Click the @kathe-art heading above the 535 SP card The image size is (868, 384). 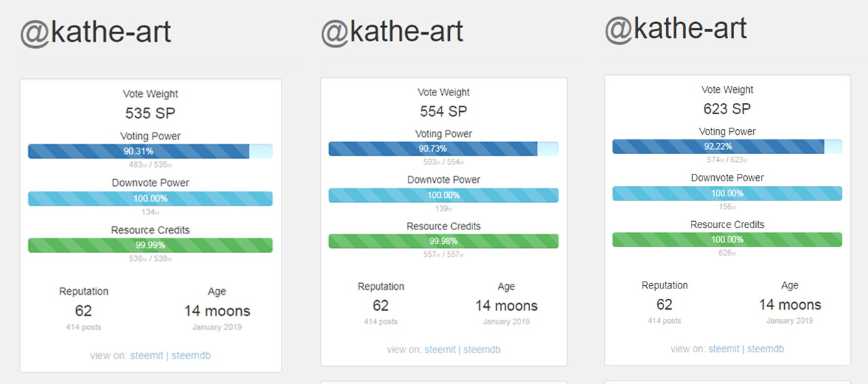pos(95,33)
